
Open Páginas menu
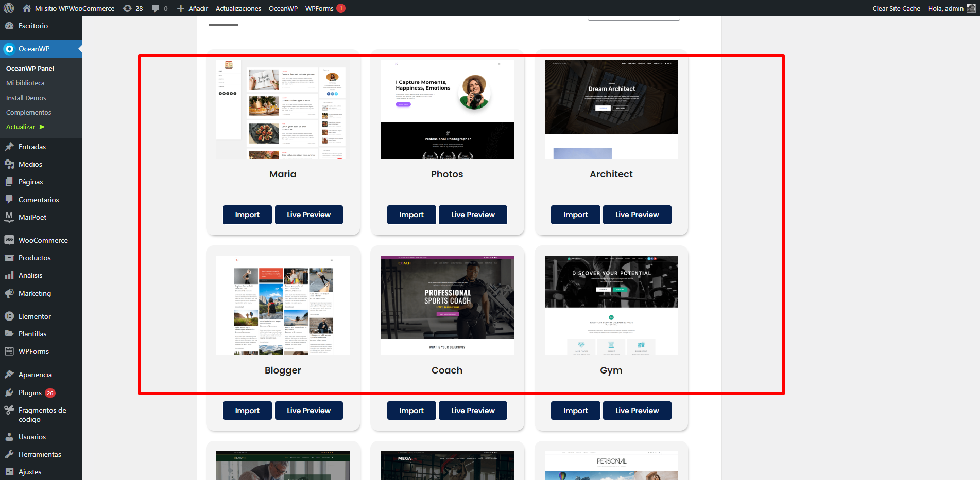tap(41, 182)
